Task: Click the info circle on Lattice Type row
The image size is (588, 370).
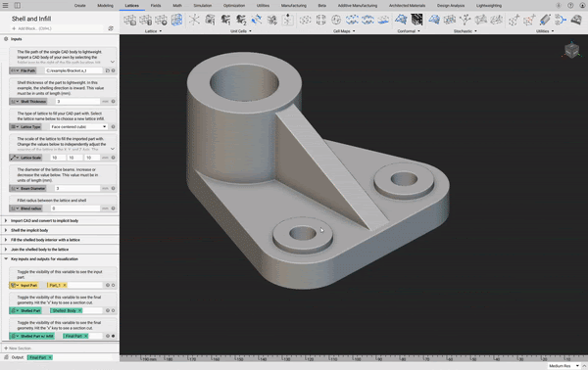Action: (114, 127)
